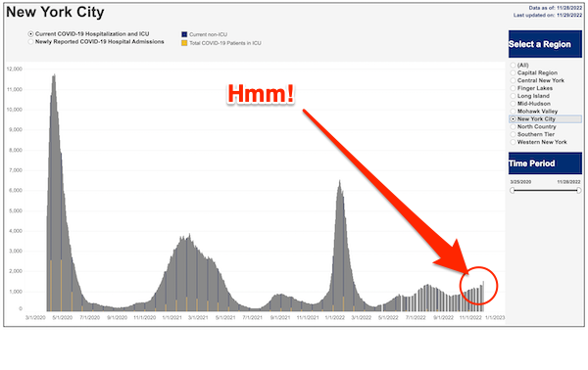
Task: Click the blue Current non-ICU legend swatch
Action: (x=184, y=34)
